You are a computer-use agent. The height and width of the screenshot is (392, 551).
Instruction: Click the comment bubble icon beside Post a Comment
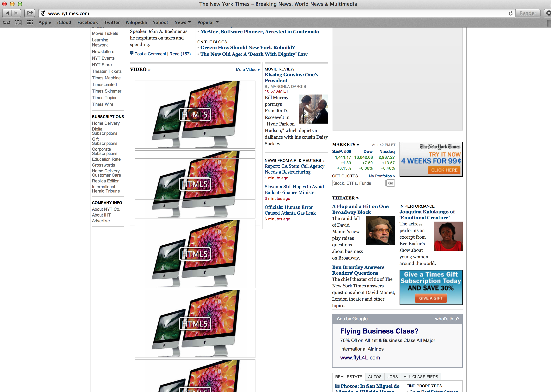(132, 53)
